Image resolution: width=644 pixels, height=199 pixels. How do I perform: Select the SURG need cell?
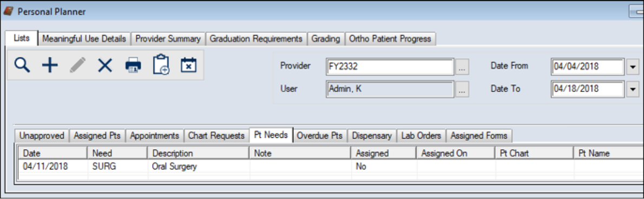[x=117, y=167]
